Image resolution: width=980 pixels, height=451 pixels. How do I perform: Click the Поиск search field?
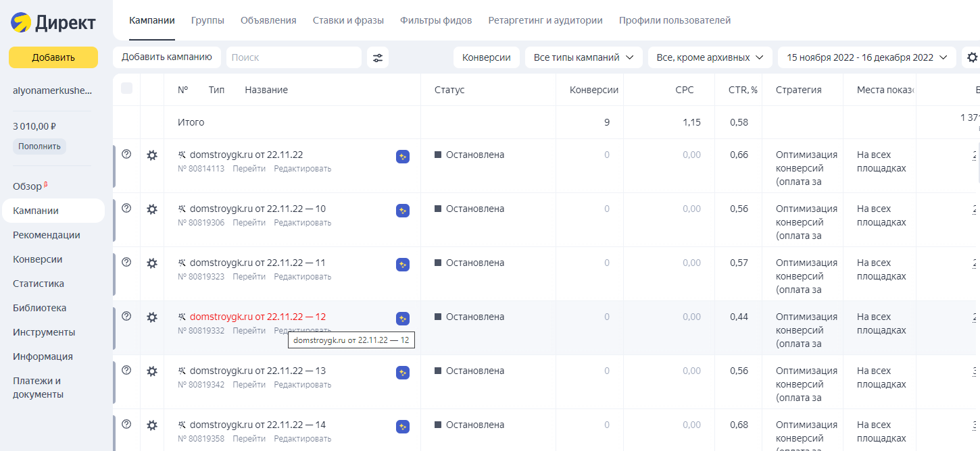(x=294, y=57)
